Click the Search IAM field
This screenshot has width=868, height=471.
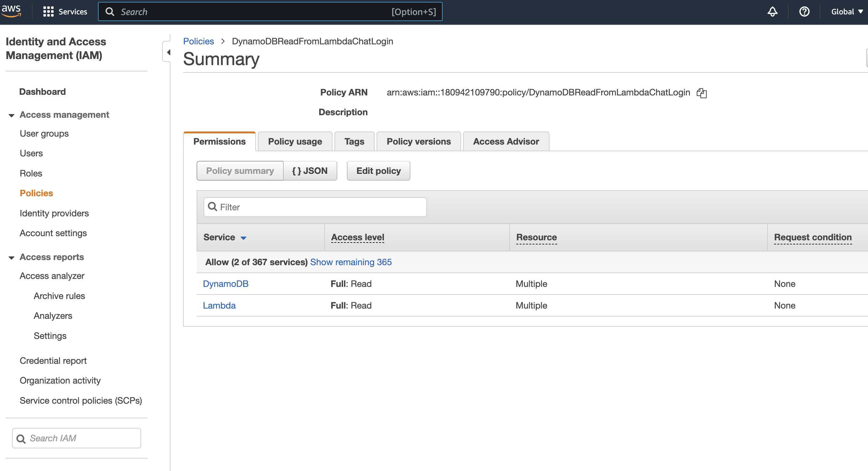[x=77, y=438]
